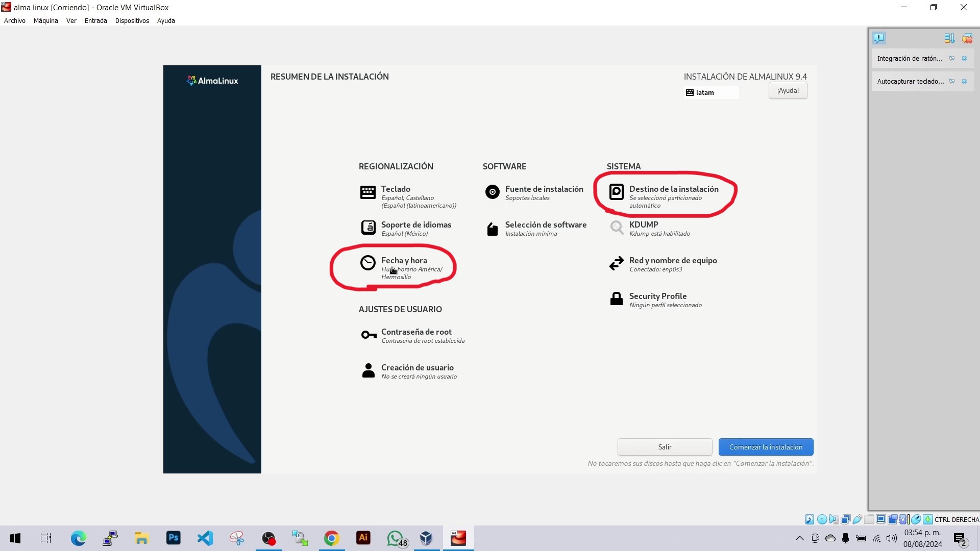Viewport: 980px width, 551px height.
Task: Open the Entrada menu
Action: pos(96,21)
